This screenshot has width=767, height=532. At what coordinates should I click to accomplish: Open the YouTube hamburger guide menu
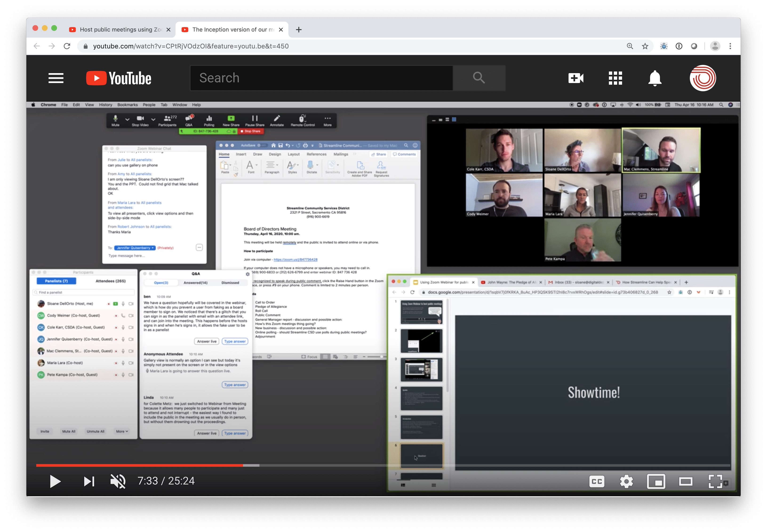click(x=56, y=78)
